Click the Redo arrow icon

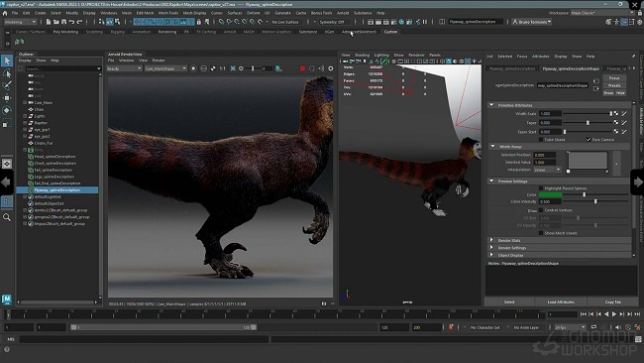coord(79,22)
